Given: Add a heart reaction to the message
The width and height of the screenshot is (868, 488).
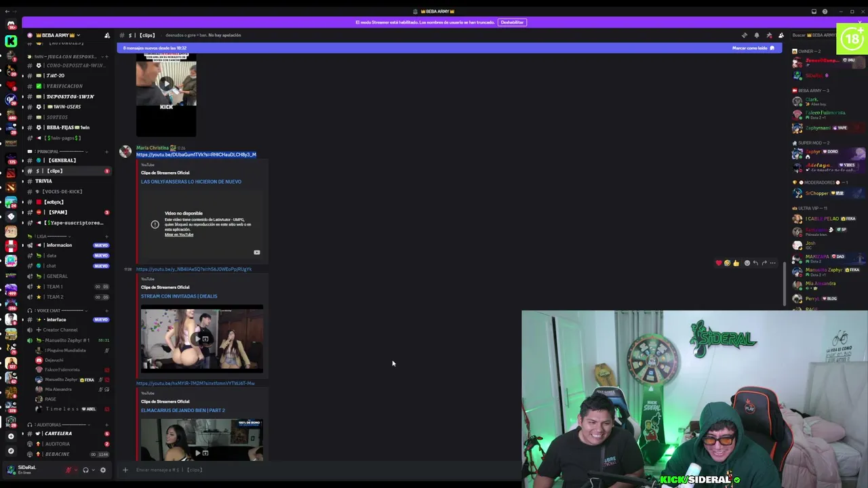Looking at the screenshot, I should click(719, 263).
